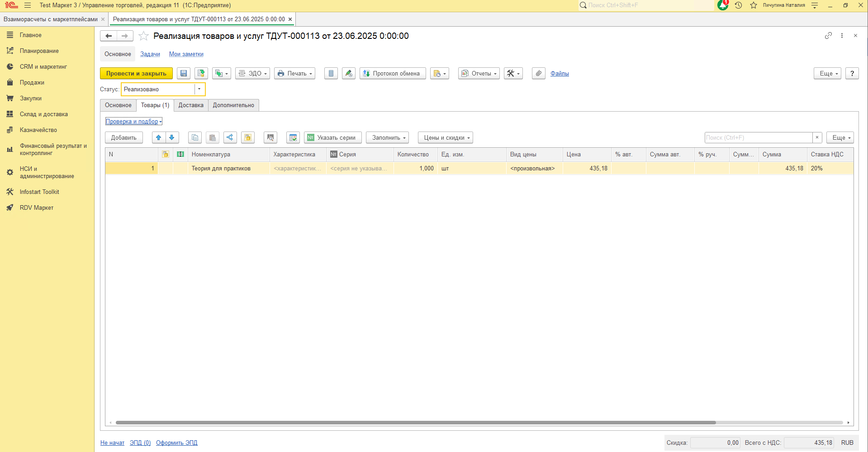
Task: Open the ЭДО dropdown menu
Action: (252, 73)
